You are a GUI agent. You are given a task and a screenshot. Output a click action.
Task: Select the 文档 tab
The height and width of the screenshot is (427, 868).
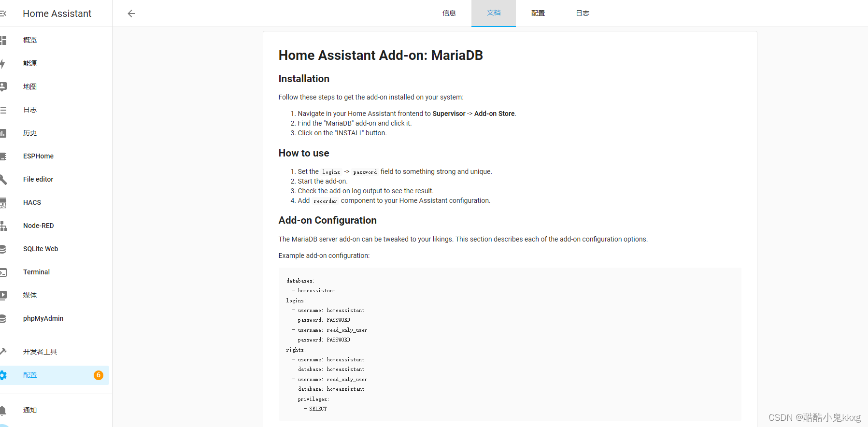point(494,13)
